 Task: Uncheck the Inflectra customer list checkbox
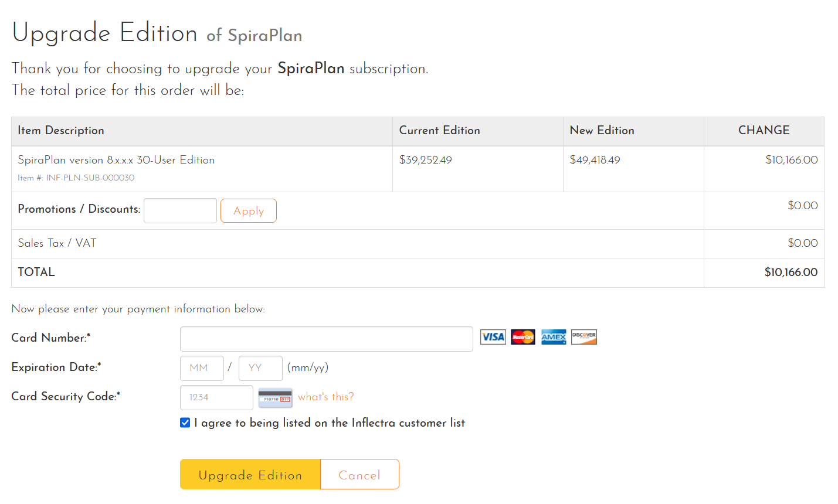(x=185, y=423)
